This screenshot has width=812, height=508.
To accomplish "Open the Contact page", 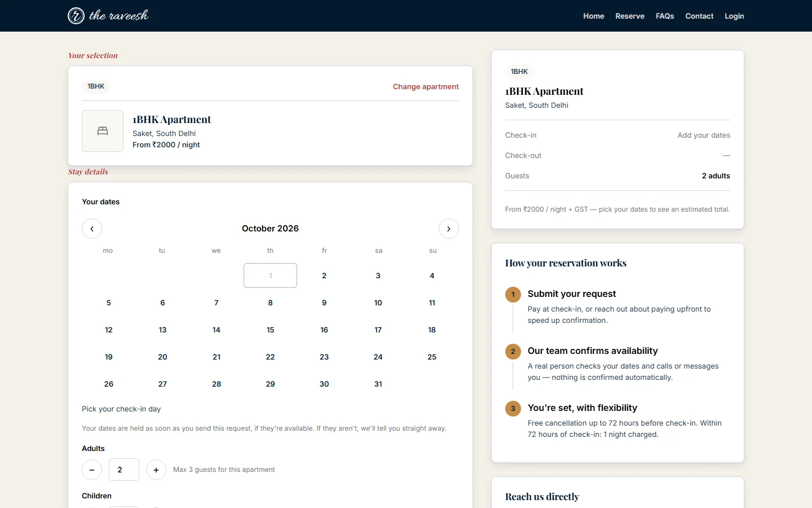I will point(699,16).
